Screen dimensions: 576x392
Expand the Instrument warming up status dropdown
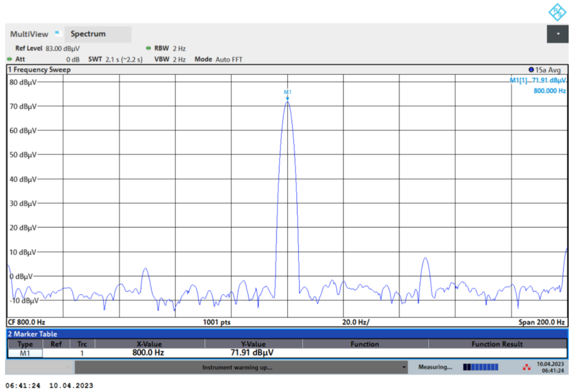click(404, 367)
